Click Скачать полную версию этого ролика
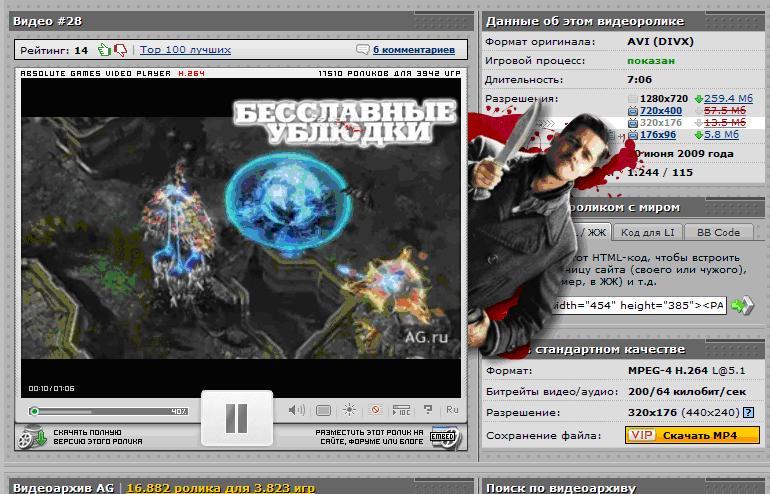The width and height of the screenshot is (770, 494). point(98,437)
